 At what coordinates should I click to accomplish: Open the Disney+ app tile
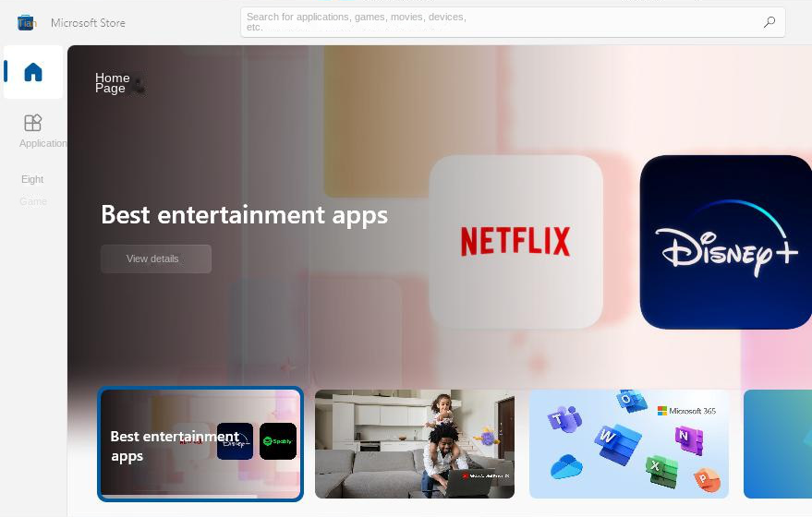tap(726, 242)
